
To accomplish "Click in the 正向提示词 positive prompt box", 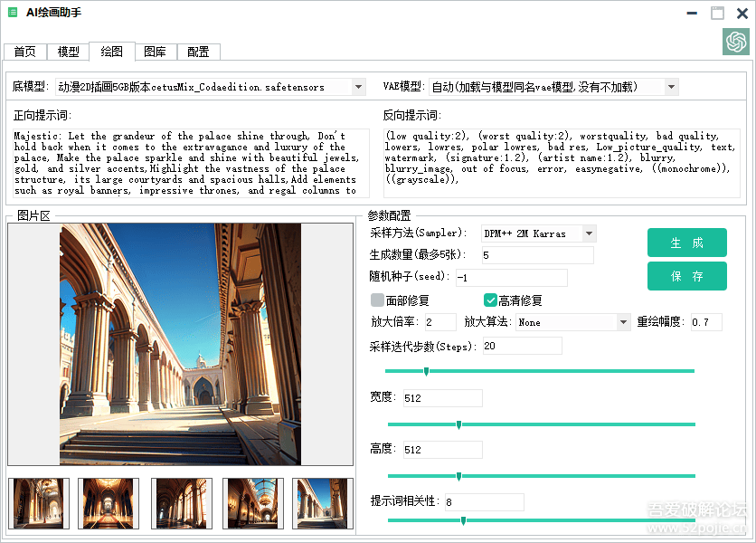I will (191, 163).
